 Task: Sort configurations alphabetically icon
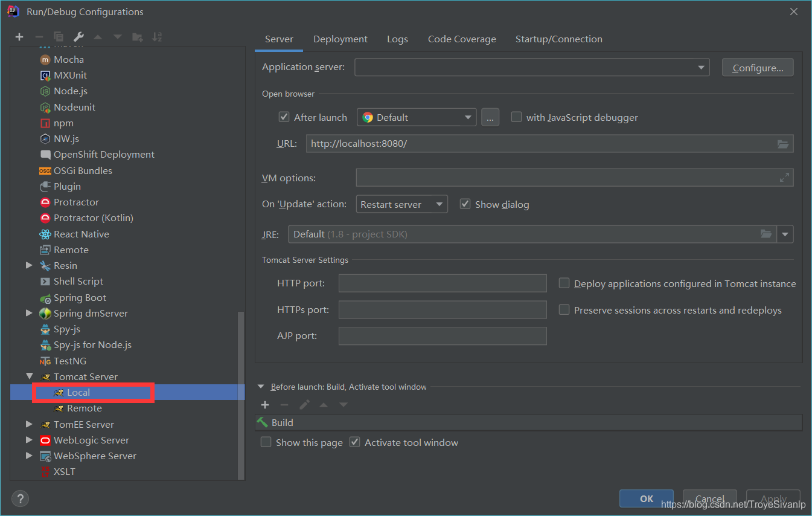click(157, 37)
